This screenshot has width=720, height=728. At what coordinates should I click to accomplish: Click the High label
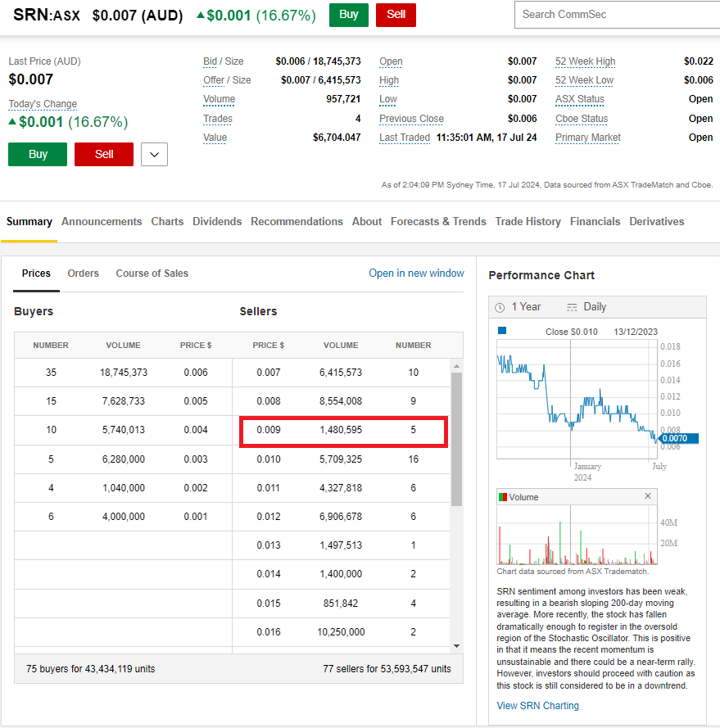(x=389, y=80)
